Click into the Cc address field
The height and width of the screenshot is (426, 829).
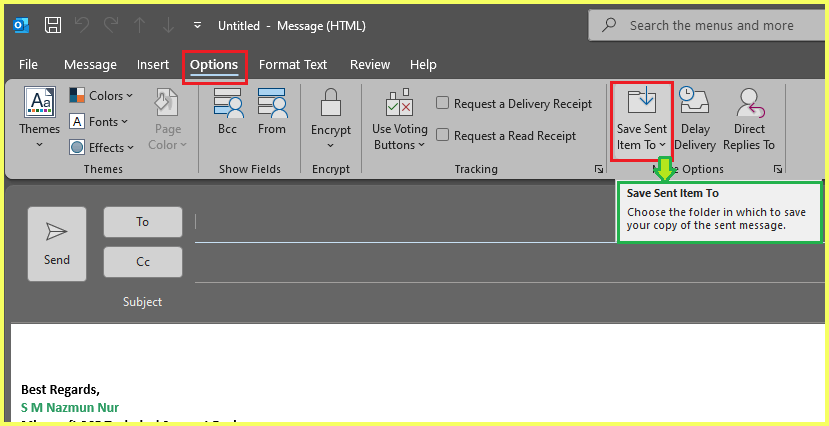[510, 263]
